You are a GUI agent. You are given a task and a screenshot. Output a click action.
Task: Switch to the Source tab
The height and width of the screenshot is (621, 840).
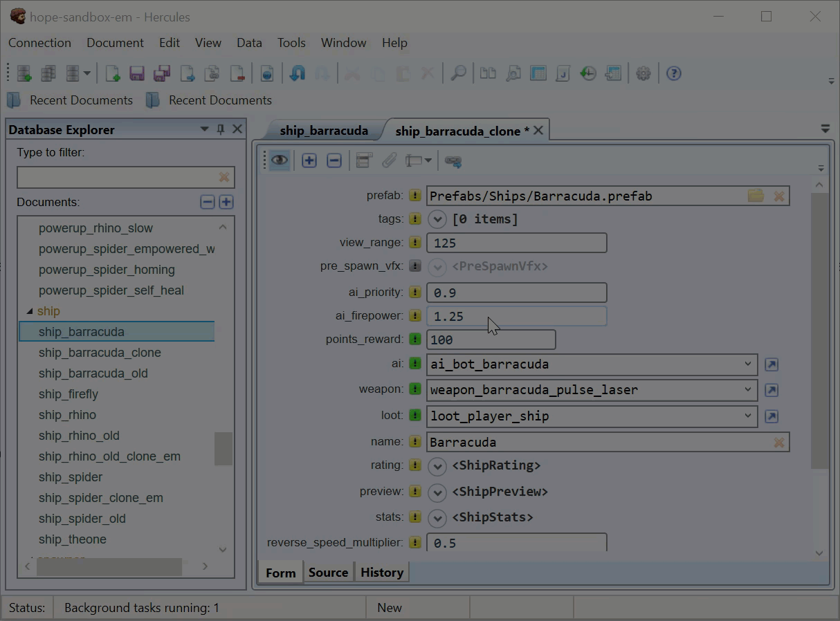pos(328,573)
